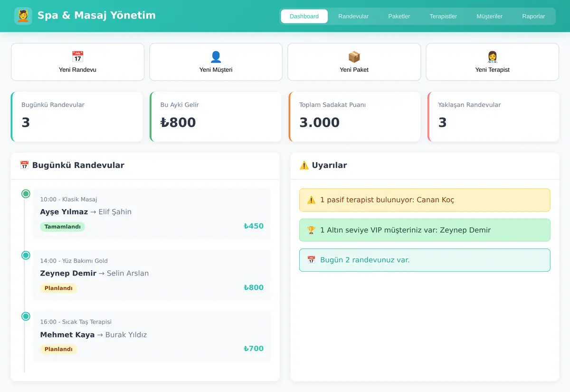
Task: Click the name Ayşe Yılmaz
Action: (64, 212)
